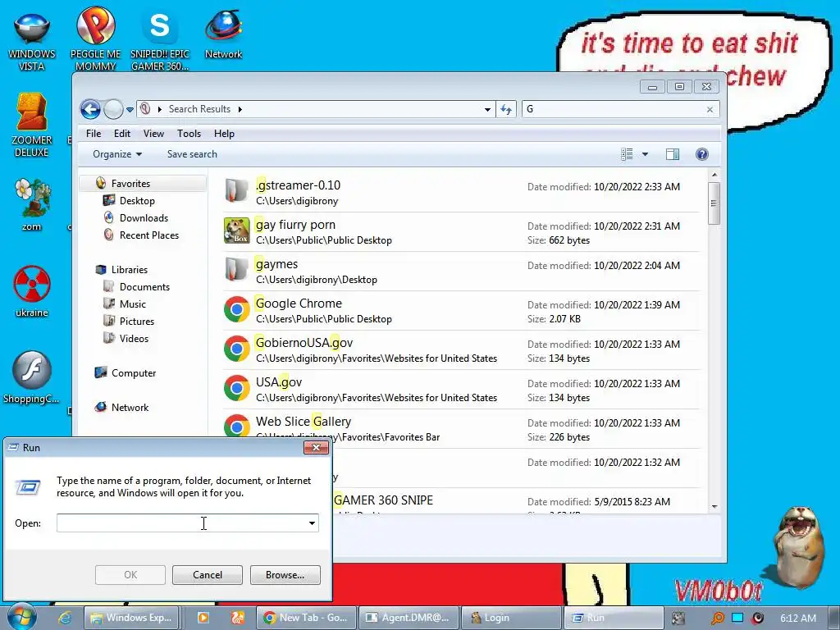Click the scrollbar down arrow in results

point(714,506)
